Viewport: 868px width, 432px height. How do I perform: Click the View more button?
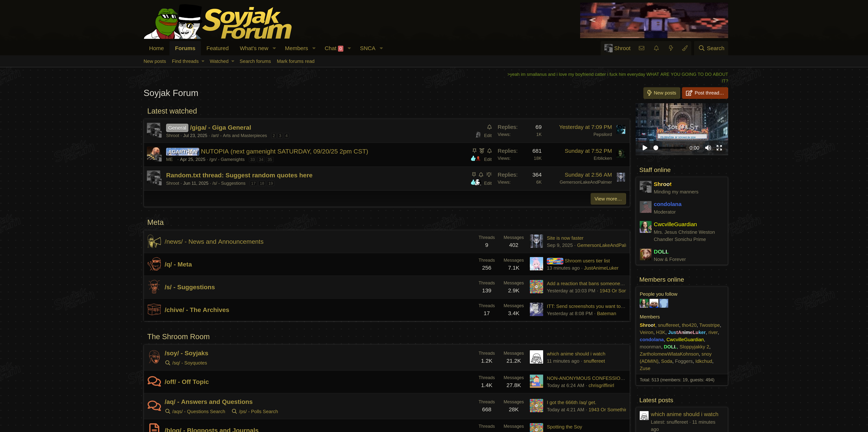click(x=608, y=199)
